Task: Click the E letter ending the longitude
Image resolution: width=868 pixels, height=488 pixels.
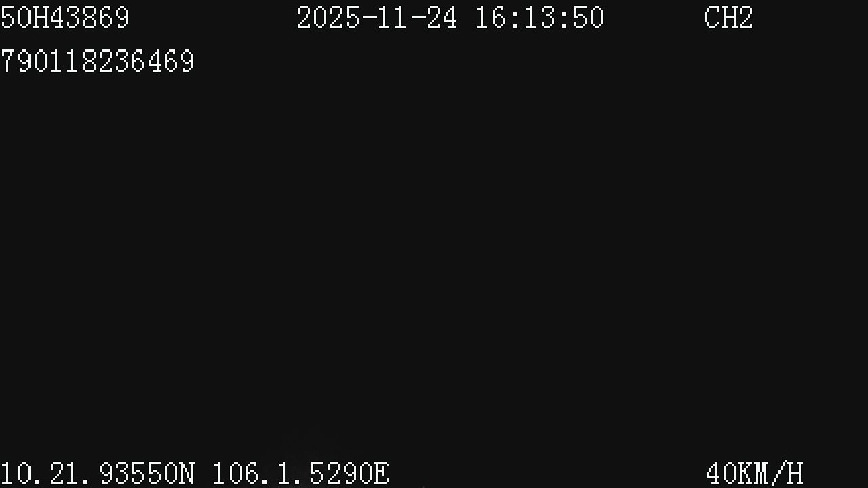Action: click(382, 473)
